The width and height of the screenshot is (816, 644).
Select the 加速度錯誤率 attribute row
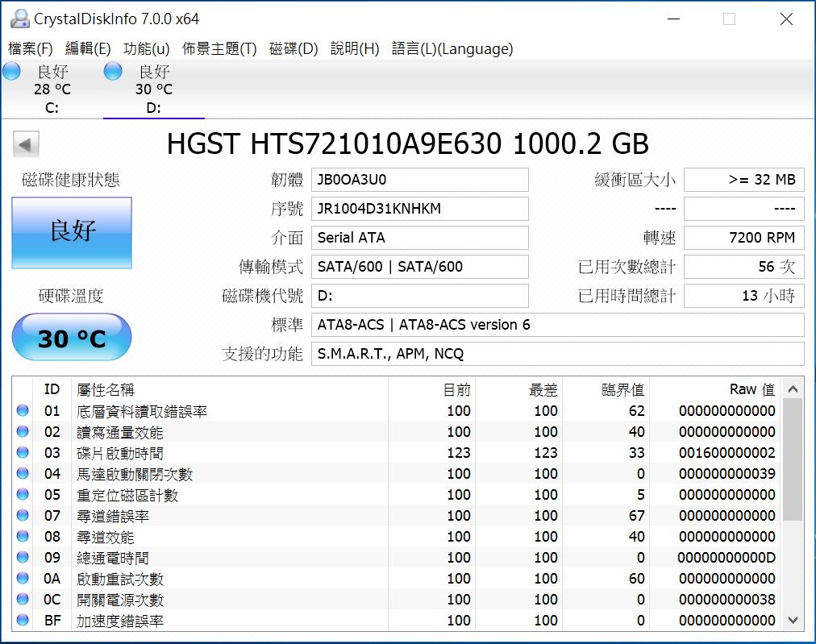pyautogui.click(x=396, y=620)
